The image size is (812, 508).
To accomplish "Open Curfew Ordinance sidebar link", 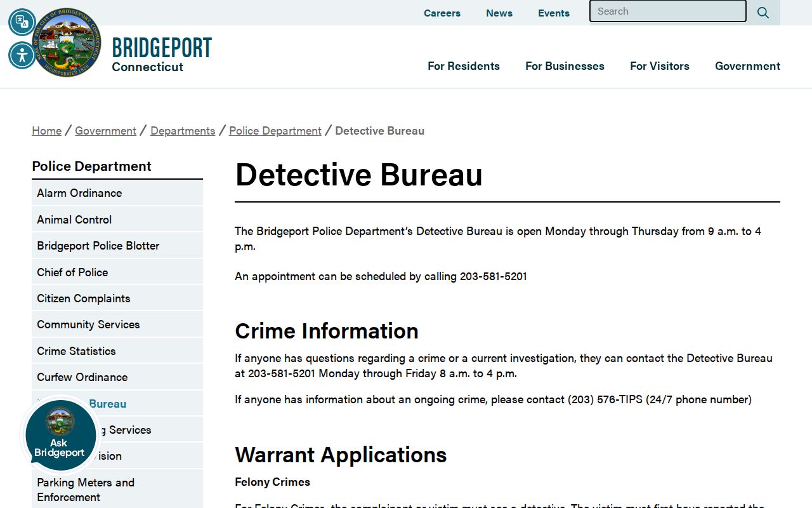I will pyautogui.click(x=117, y=377).
